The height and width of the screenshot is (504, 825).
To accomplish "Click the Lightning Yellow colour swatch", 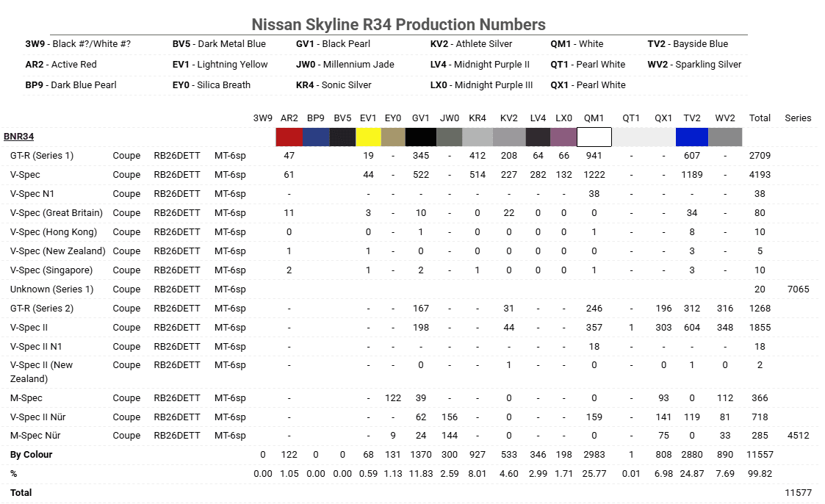I will (x=368, y=137).
